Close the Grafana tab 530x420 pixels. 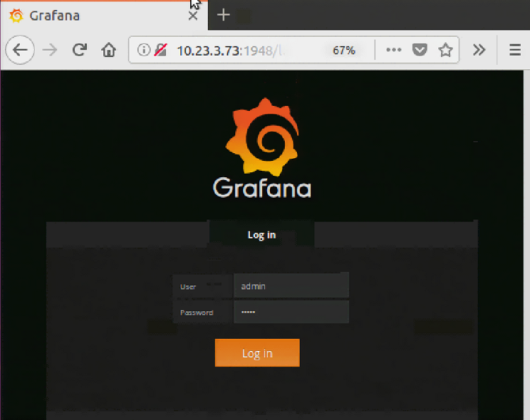pyautogui.click(x=193, y=16)
